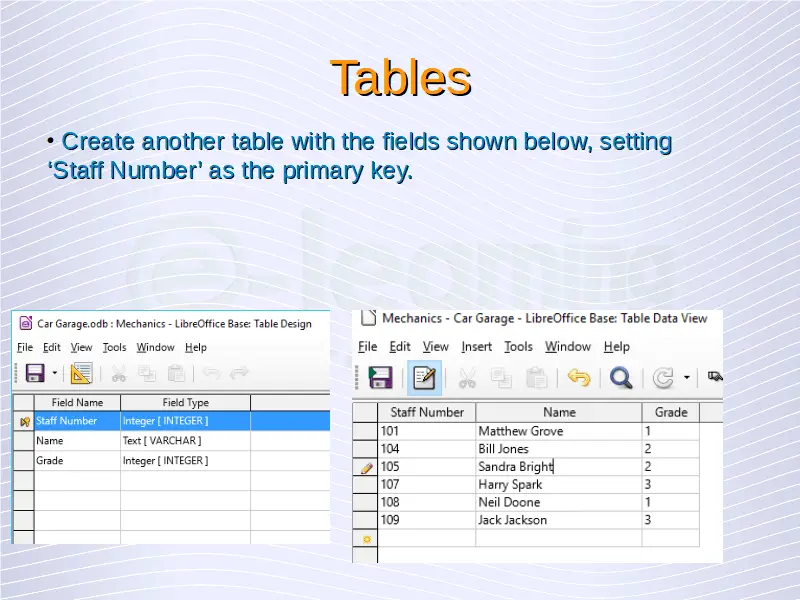
Task: Expand the Refresh dropdown arrow in Data View
Action: 687,378
